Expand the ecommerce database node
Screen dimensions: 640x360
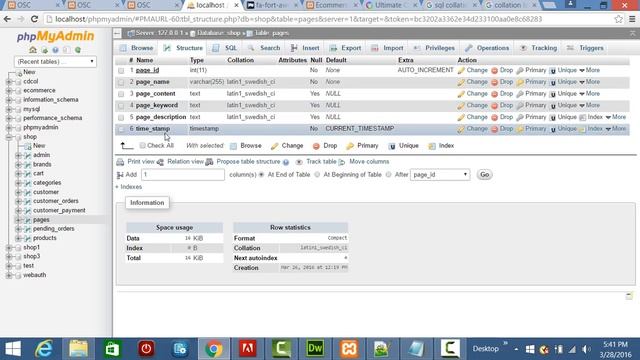9,91
